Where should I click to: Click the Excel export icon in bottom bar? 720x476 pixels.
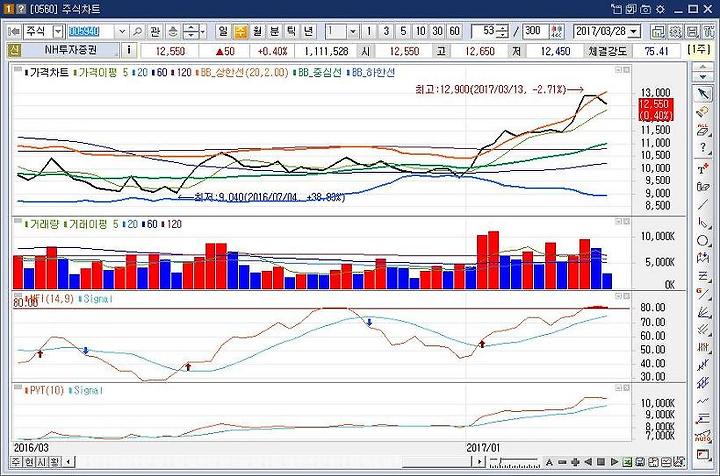point(627,462)
